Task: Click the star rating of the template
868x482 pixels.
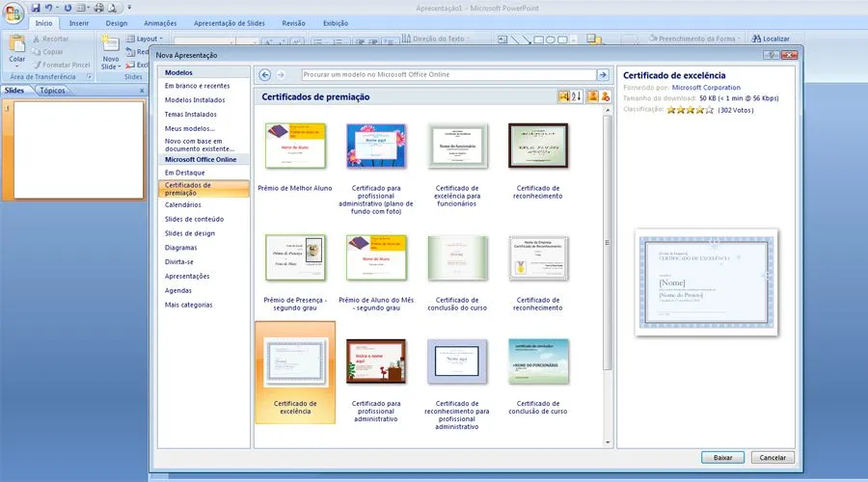Action: click(x=690, y=110)
